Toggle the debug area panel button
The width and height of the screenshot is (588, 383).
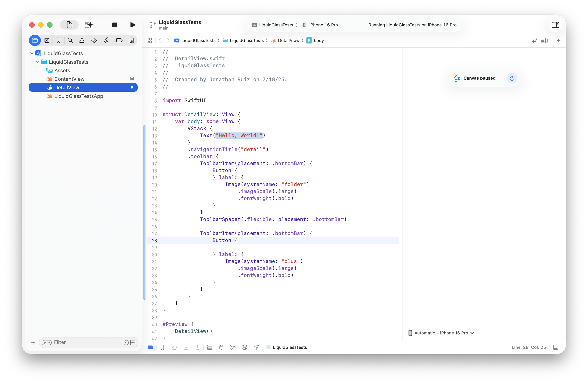(x=556, y=347)
